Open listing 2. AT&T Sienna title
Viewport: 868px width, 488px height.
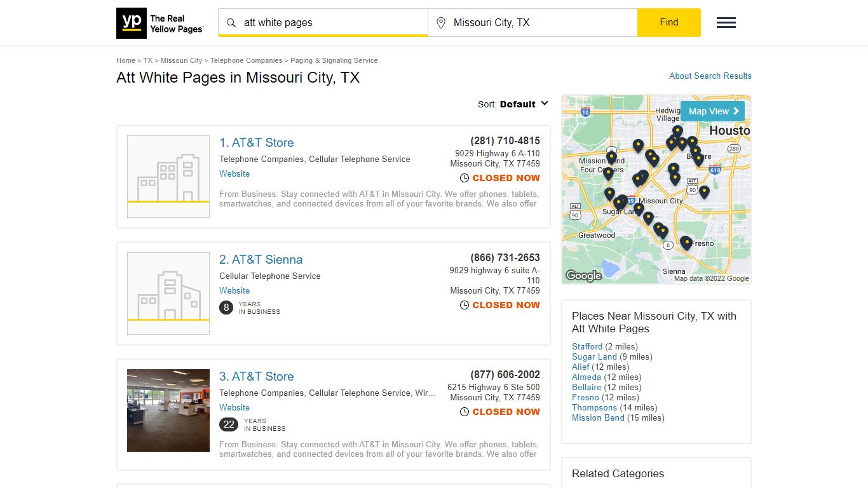pyautogui.click(x=261, y=260)
